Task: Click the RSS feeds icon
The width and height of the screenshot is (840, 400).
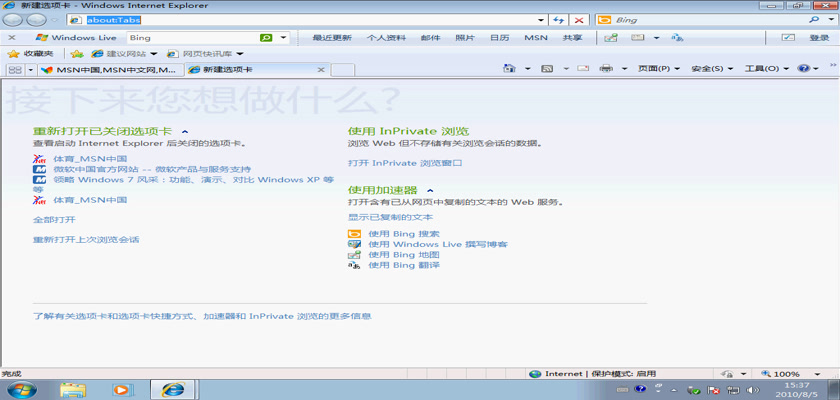Action: (547, 69)
